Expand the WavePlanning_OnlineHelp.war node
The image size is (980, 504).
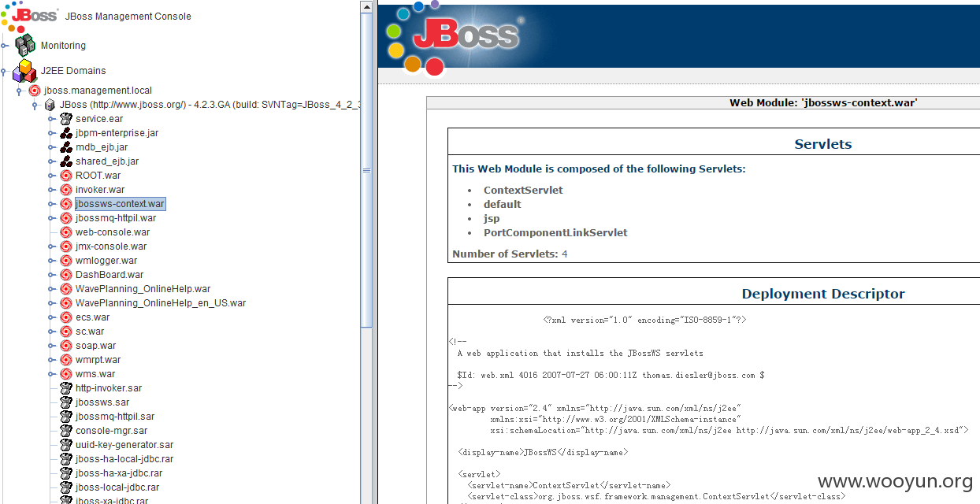(51, 289)
